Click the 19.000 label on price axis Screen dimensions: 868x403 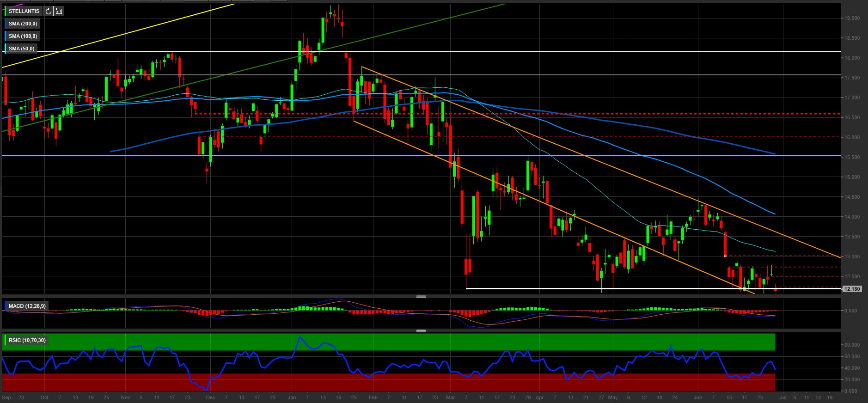coord(852,18)
